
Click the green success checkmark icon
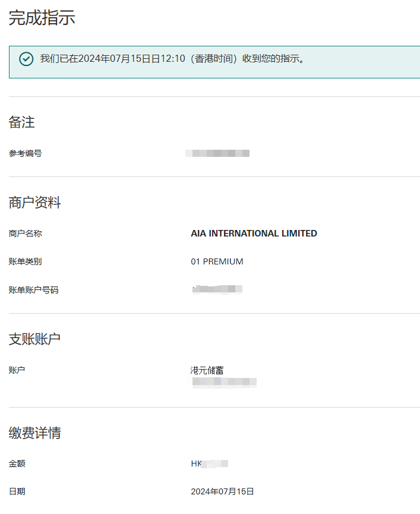pos(26,59)
